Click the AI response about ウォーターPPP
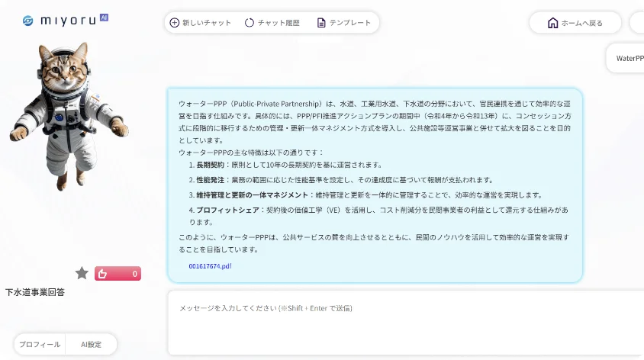644x360 pixels. pyautogui.click(x=374, y=183)
